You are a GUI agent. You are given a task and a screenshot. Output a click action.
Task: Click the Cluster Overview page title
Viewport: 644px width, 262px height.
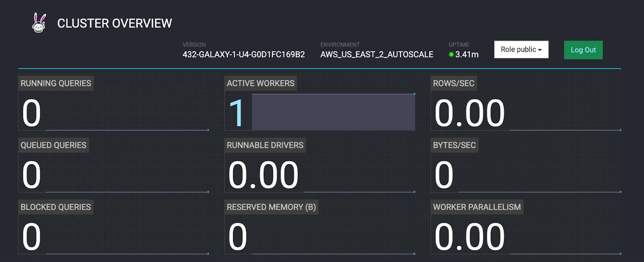114,23
